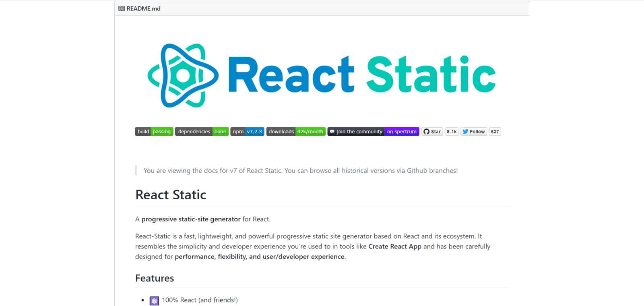Click the GitHub Star button
The height and width of the screenshot is (306, 644).
(432, 132)
